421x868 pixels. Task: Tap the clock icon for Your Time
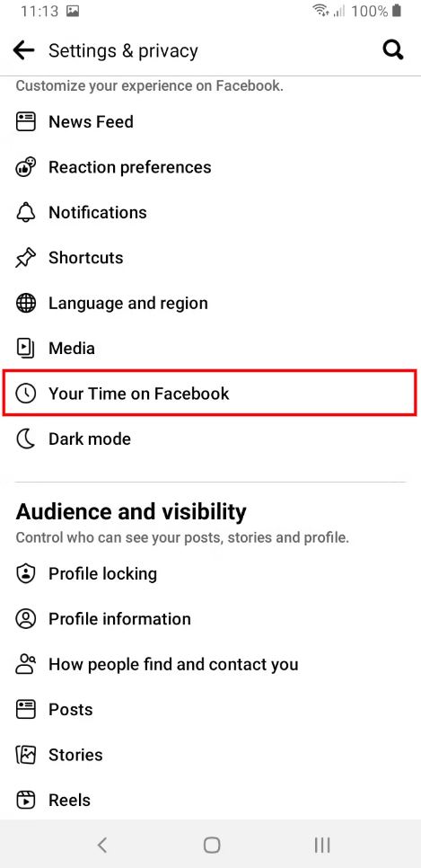pyautogui.click(x=25, y=394)
